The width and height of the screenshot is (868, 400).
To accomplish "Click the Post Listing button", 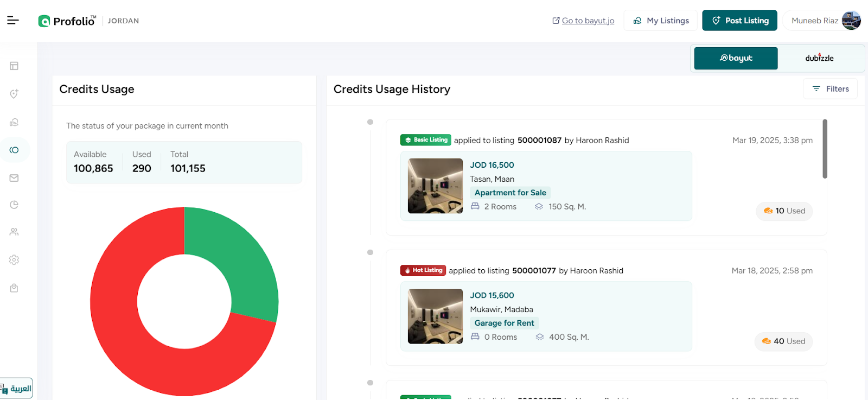I will (740, 21).
